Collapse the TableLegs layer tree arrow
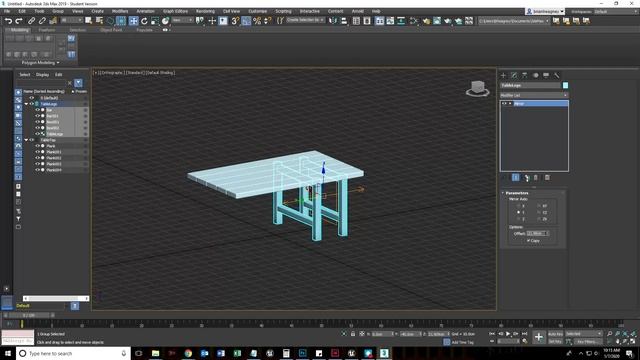640x360 pixels. coord(27,104)
